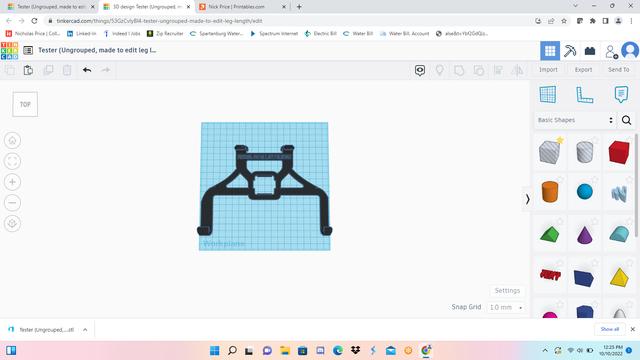Screen dimensions: 640x360
Task: Open the Basic Shapes category dropdown
Action: click(576, 120)
